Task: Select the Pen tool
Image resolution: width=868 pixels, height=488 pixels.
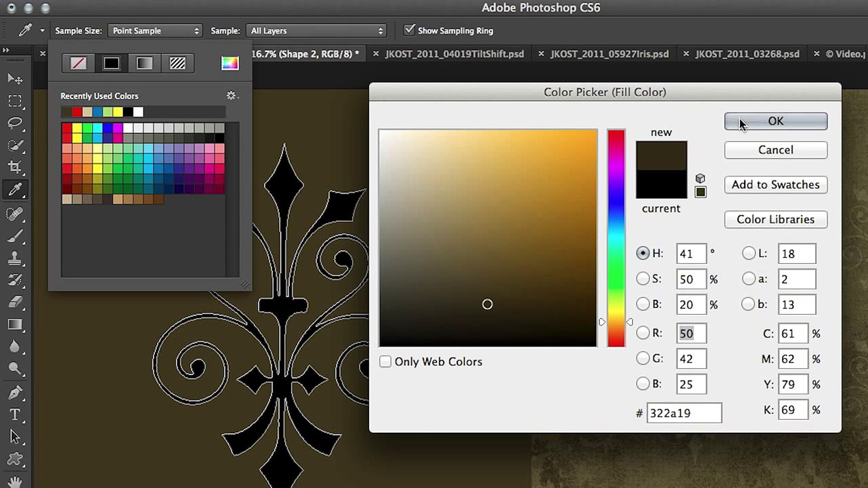Action: 14,392
